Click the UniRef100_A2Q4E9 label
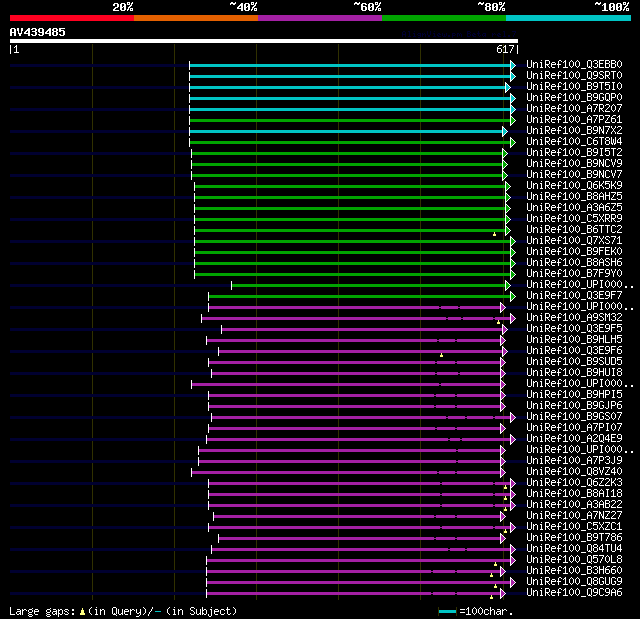This screenshot has height=619, width=640. pos(574,439)
